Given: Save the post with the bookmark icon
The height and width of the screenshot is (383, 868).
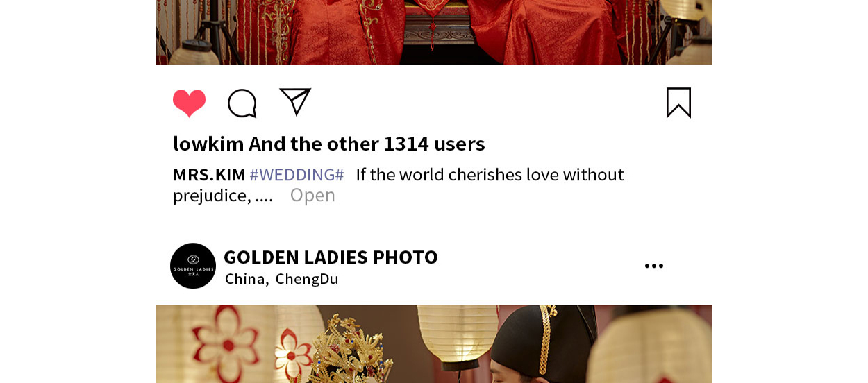Looking at the screenshot, I should point(678,103).
